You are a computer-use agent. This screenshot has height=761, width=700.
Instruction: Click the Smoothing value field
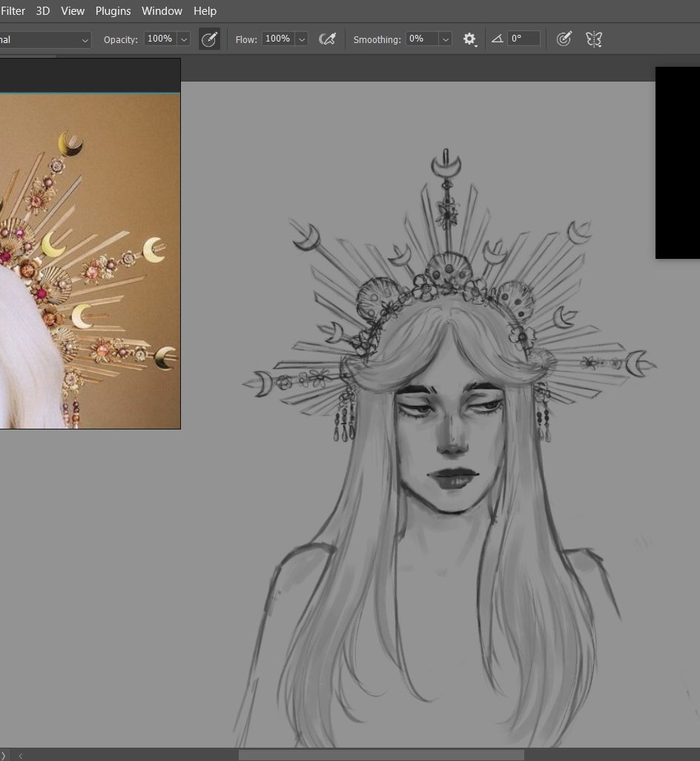point(422,39)
